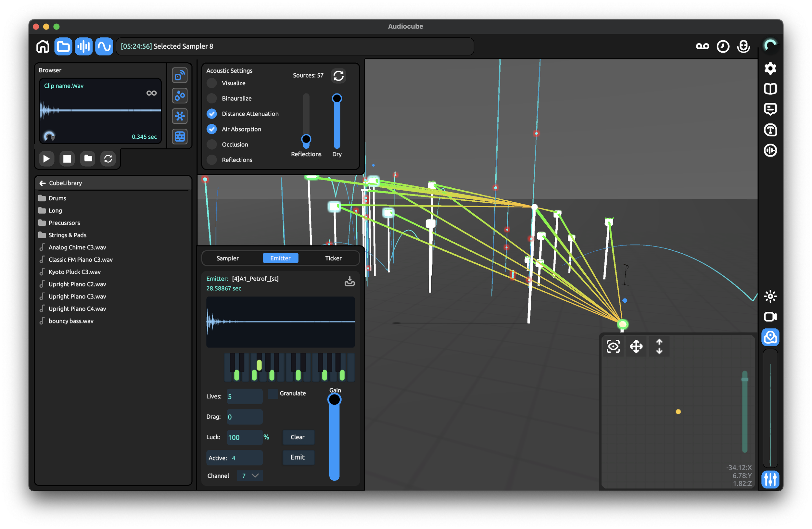Open the mixer icon at bottom right sidebar
This screenshot has height=529, width=812.
pos(770,479)
